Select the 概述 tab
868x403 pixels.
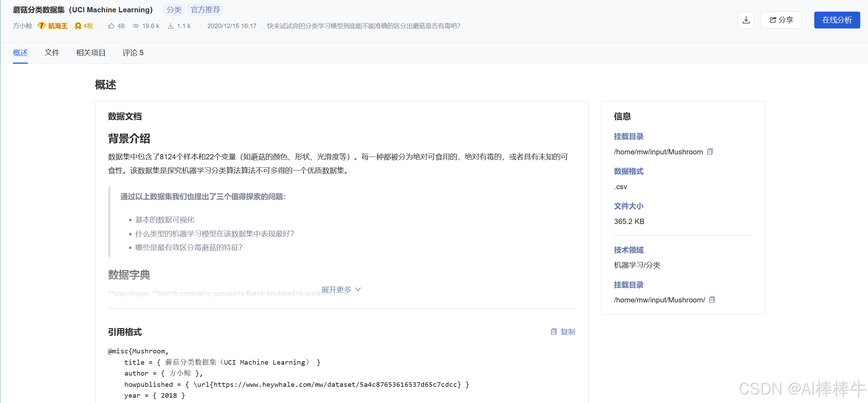click(x=20, y=52)
